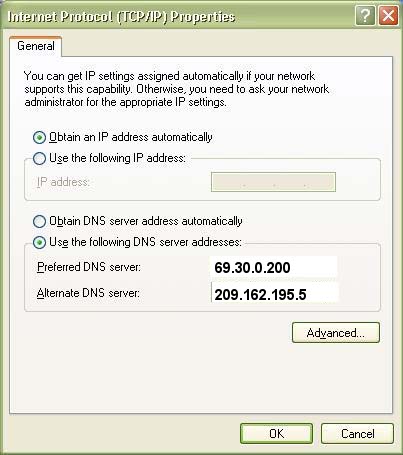
Task: Select the General tab
Action: pos(36,46)
